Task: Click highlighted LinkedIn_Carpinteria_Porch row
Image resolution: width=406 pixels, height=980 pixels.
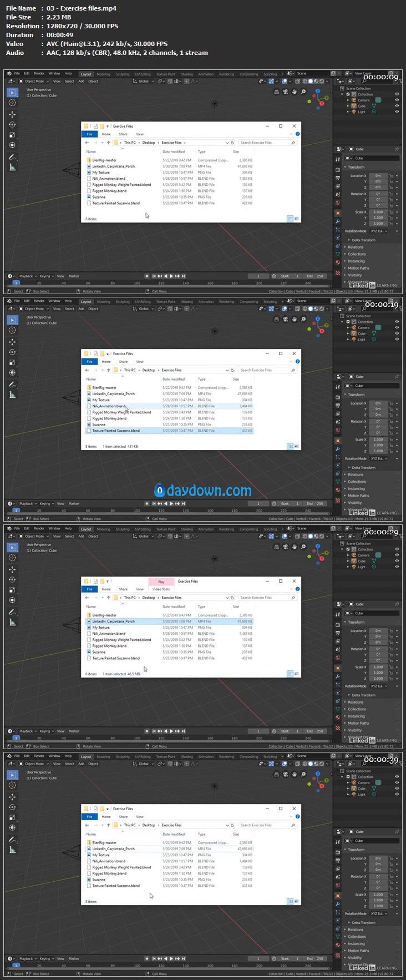Action: (x=169, y=622)
